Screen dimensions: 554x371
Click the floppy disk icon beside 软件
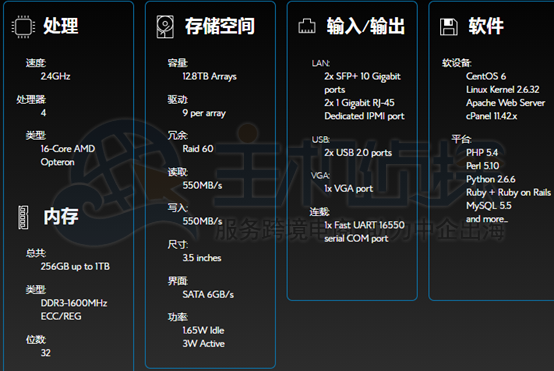449,27
